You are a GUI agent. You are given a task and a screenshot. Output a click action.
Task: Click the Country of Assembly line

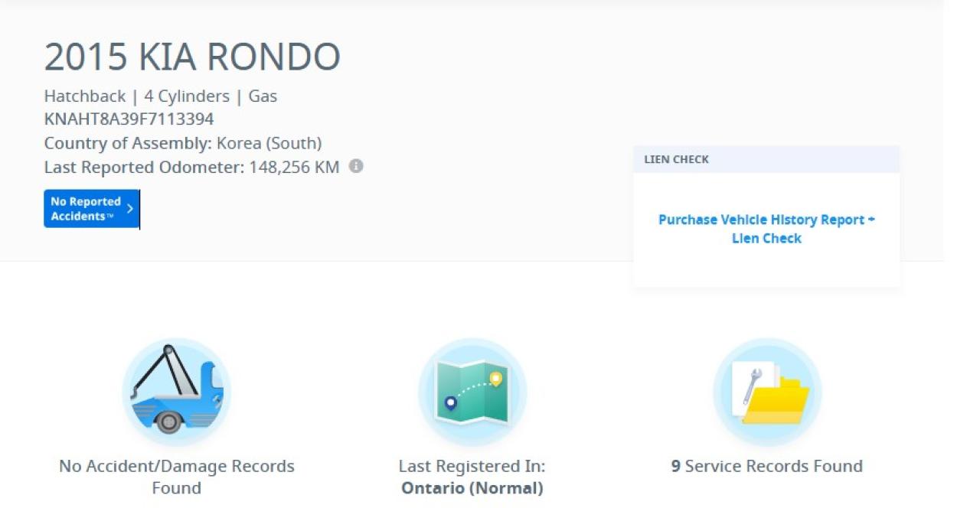(183, 143)
